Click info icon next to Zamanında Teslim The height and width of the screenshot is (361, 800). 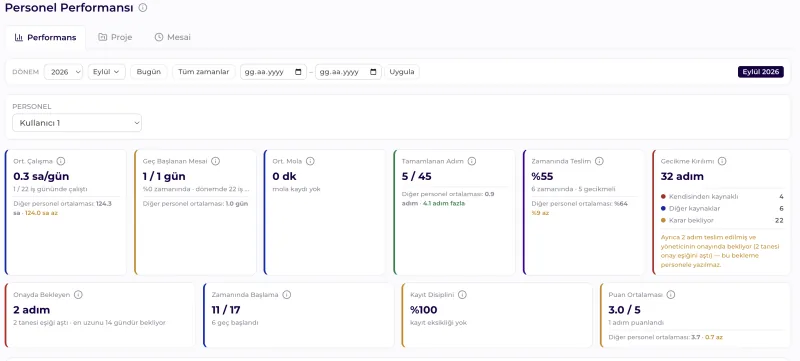(x=599, y=161)
